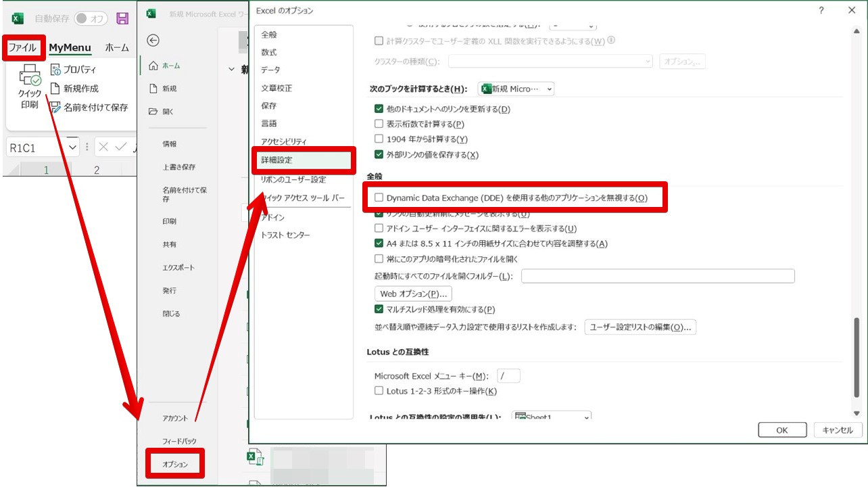Check Lotus 1-2-3 key operations checkbox
Image resolution: width=868 pixels, height=487 pixels.
[379, 391]
